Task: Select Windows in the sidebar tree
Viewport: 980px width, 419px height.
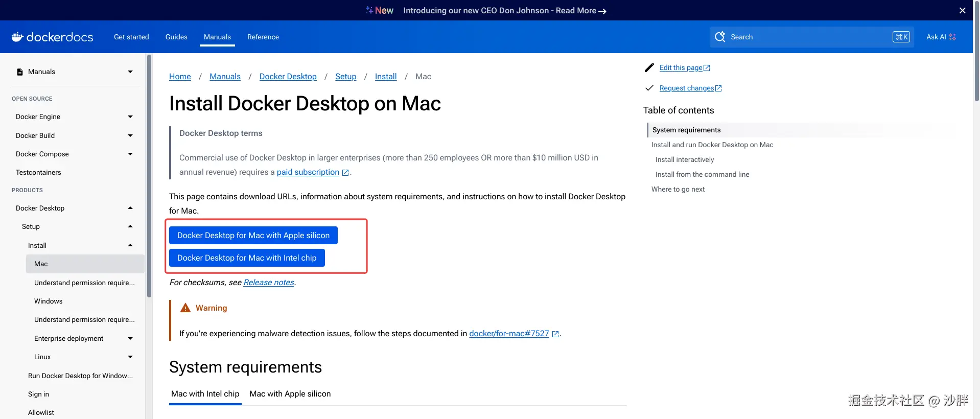Action: click(49, 301)
